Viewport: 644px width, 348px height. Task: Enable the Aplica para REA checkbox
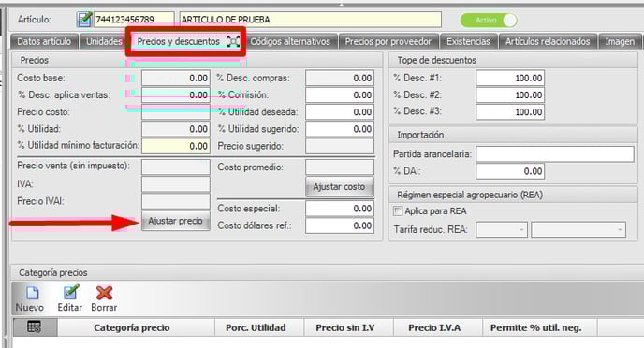tap(398, 210)
